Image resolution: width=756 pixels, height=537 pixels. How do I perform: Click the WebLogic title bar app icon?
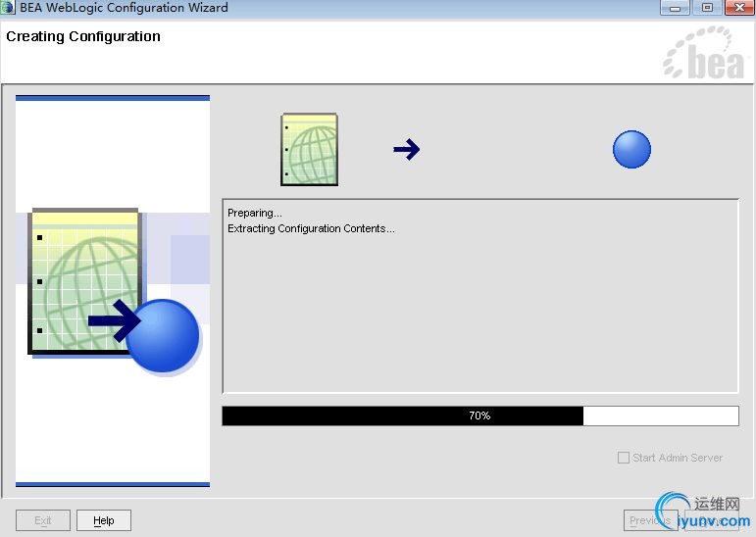point(8,7)
